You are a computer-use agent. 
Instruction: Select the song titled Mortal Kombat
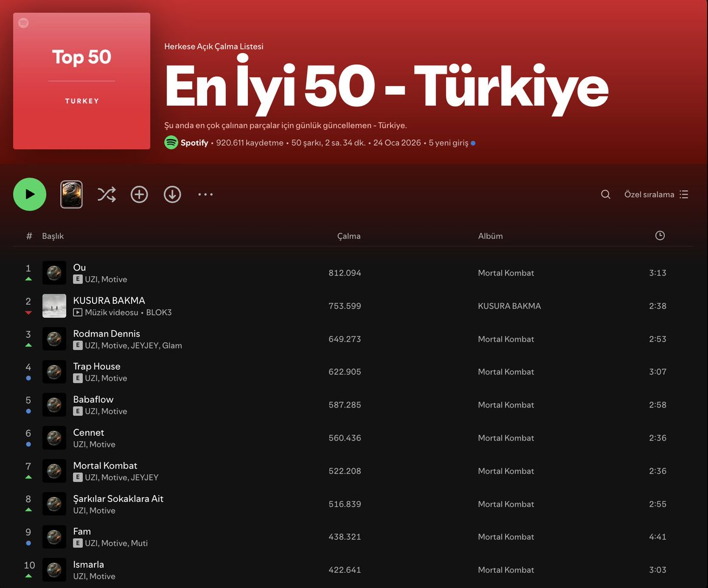pyautogui.click(x=105, y=465)
